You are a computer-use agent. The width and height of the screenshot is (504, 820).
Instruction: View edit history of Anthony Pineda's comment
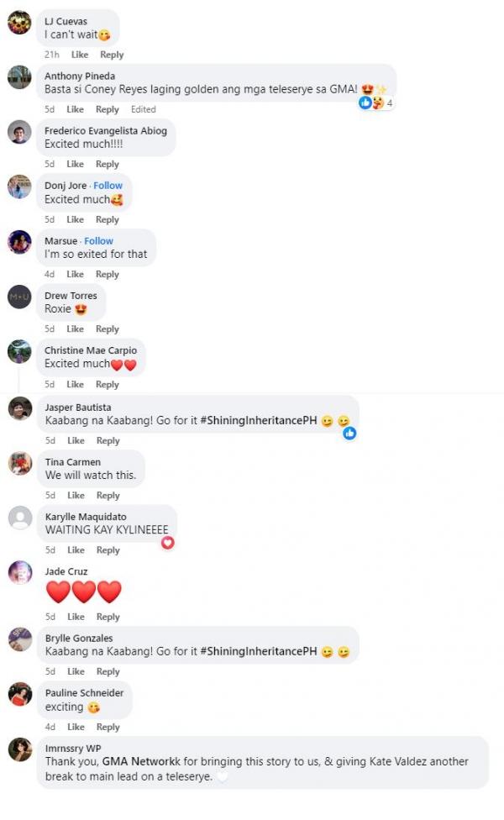(x=144, y=109)
